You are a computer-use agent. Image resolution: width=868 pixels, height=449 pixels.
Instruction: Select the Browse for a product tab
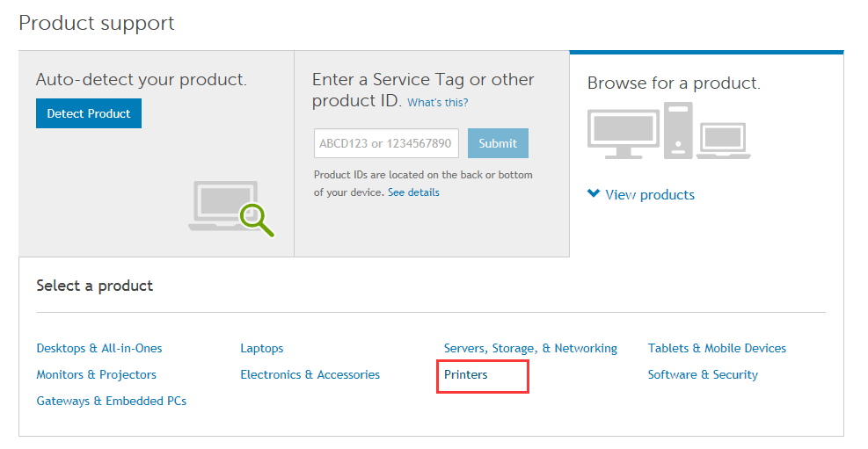click(x=674, y=83)
